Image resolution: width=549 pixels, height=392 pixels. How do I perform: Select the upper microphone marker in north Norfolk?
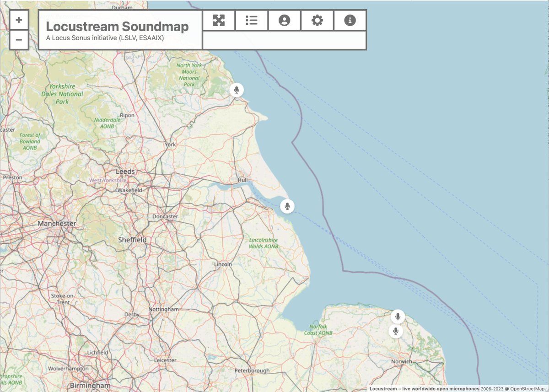point(398,316)
